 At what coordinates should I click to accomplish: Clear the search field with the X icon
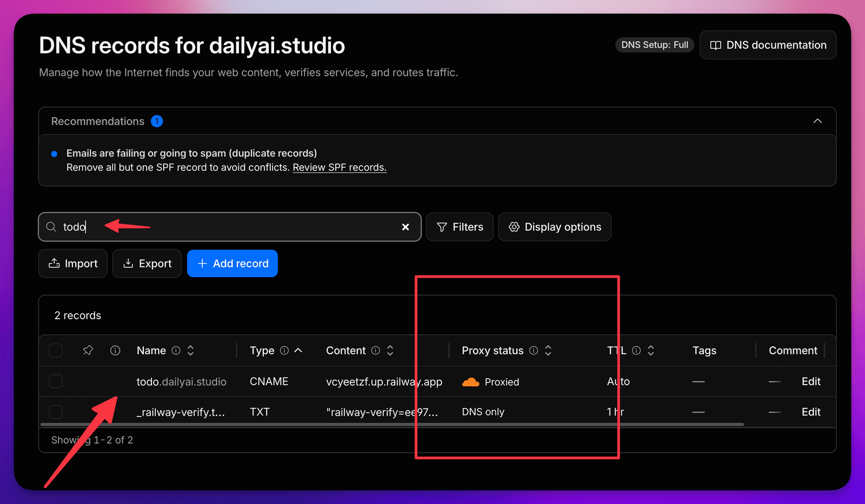tap(405, 227)
